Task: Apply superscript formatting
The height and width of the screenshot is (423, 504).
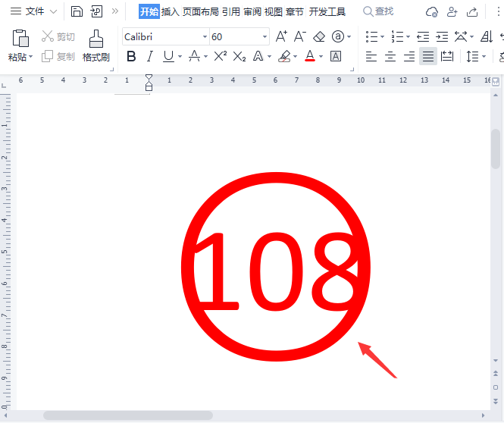Action: click(221, 56)
